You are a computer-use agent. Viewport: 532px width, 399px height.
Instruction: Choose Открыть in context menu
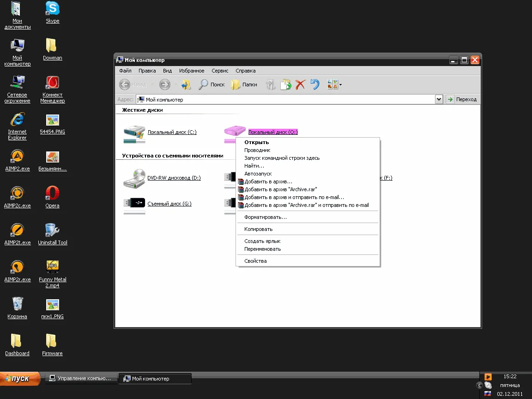pyautogui.click(x=308, y=142)
